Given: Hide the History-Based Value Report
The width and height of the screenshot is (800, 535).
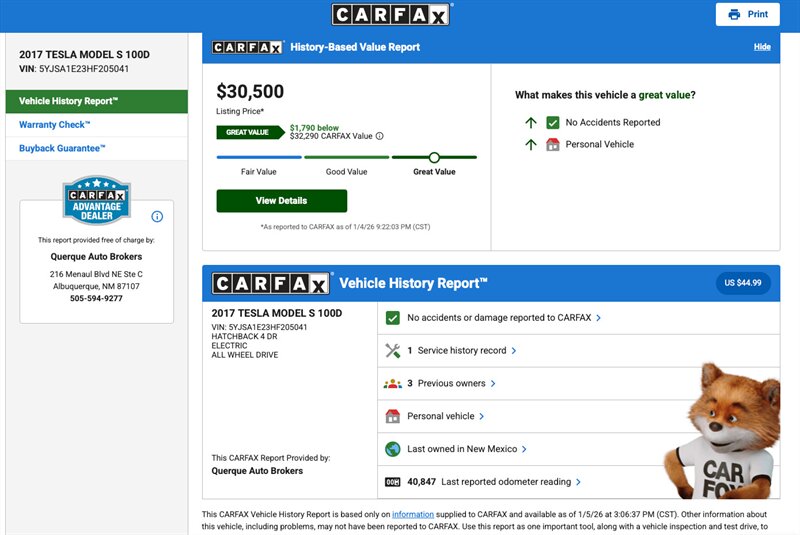Looking at the screenshot, I should [x=762, y=47].
